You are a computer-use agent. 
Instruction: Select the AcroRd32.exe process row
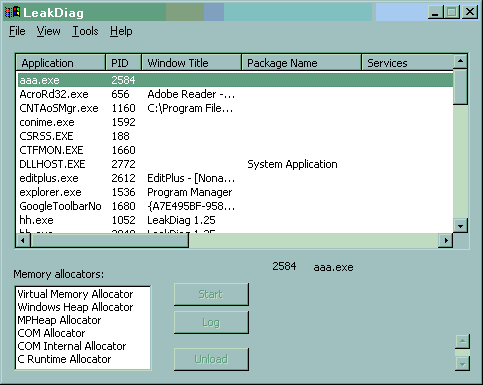tap(235, 94)
